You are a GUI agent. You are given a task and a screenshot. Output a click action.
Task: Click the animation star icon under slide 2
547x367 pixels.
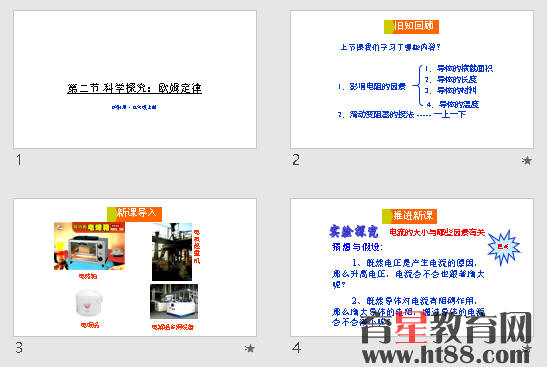(x=527, y=160)
